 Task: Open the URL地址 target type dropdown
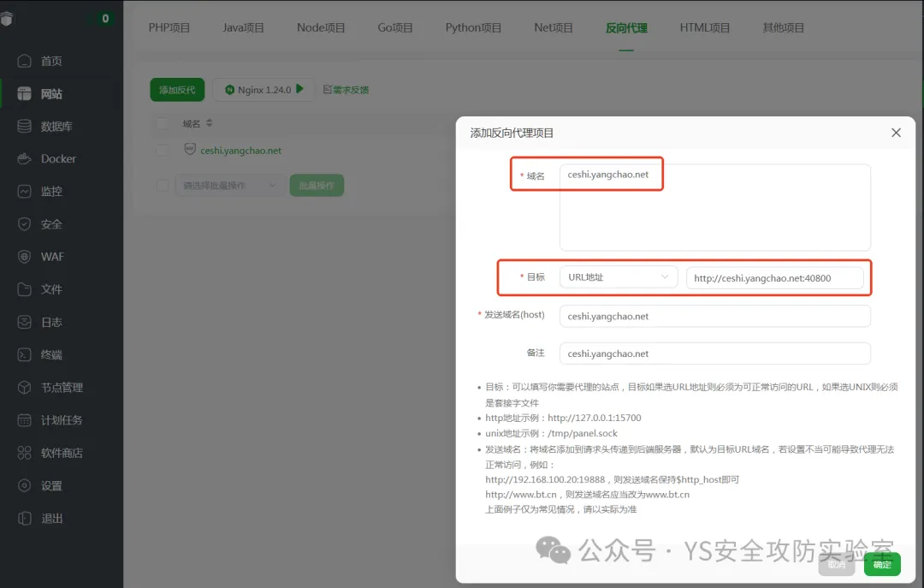coord(619,277)
